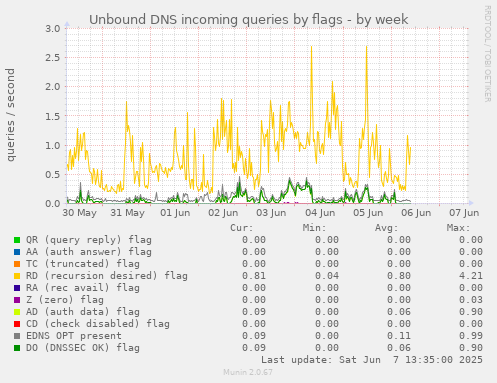This screenshot has height=383, width=497.
Task: Click the '02 Jun' x-axis label
Action: 223,213
